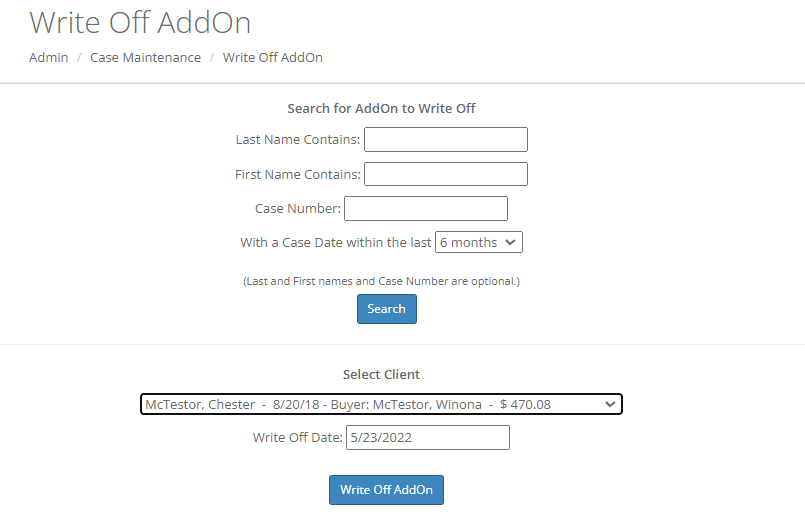
Task: Focus the Last Name Contains field
Action: [x=445, y=140]
